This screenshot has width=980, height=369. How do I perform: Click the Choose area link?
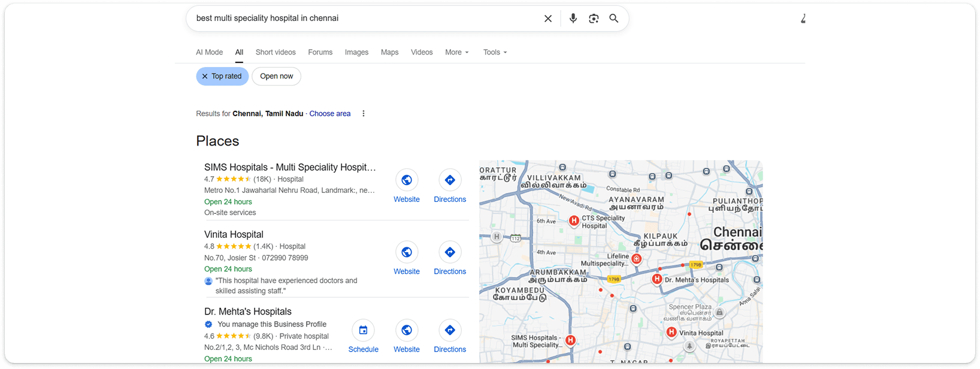point(330,114)
